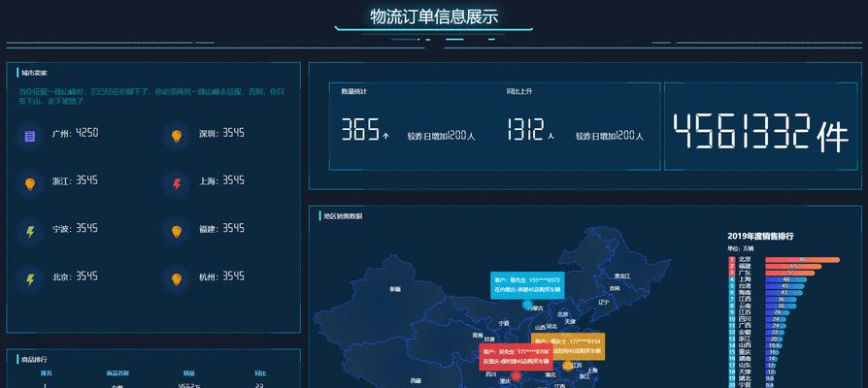Image resolution: width=868 pixels, height=388 pixels.
Task: Click the 吉林 label on the map
Action: pyautogui.click(x=615, y=288)
